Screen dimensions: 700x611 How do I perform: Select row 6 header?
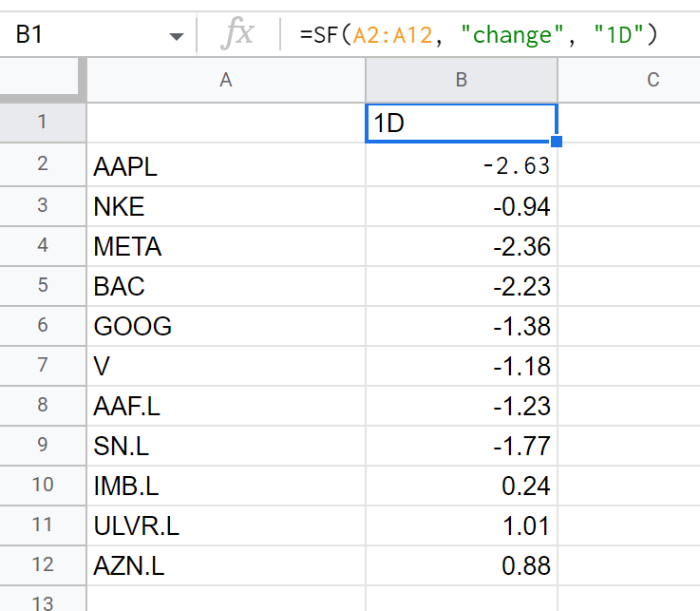pos(43,326)
